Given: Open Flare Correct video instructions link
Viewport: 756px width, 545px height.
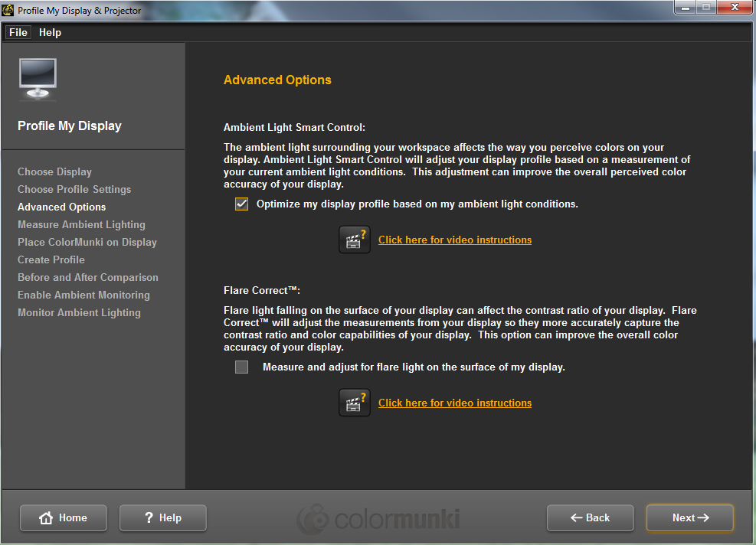Looking at the screenshot, I should (x=455, y=403).
